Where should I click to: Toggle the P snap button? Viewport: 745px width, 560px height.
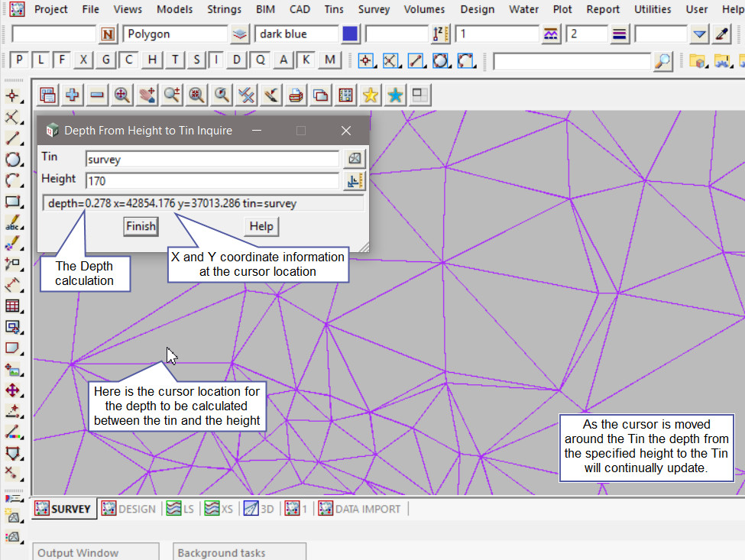pos(19,60)
